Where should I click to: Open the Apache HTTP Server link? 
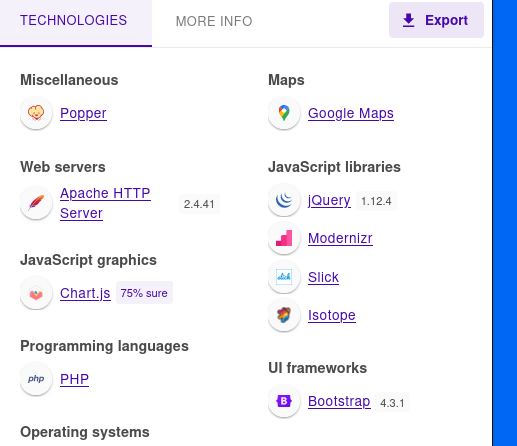(x=105, y=203)
